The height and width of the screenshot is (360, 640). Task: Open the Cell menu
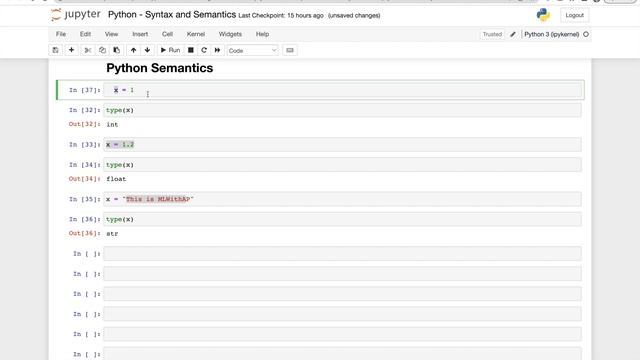[167, 34]
